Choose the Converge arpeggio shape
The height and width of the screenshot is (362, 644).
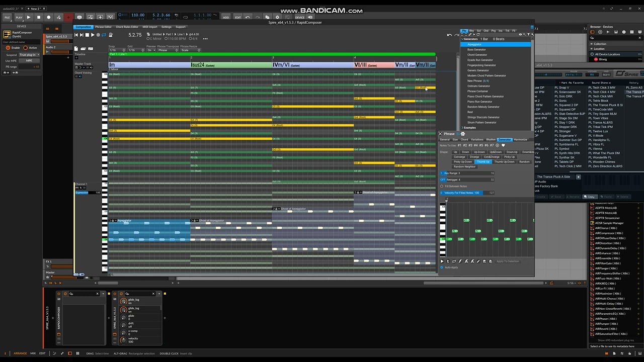[x=459, y=157]
